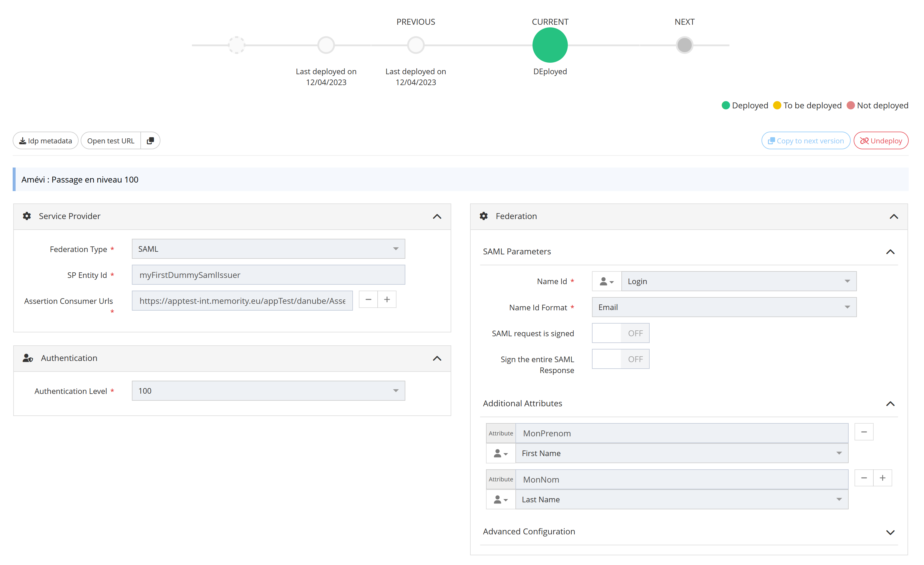Click the Undeploy button
Viewport: 924px width, 565px height.
(880, 141)
